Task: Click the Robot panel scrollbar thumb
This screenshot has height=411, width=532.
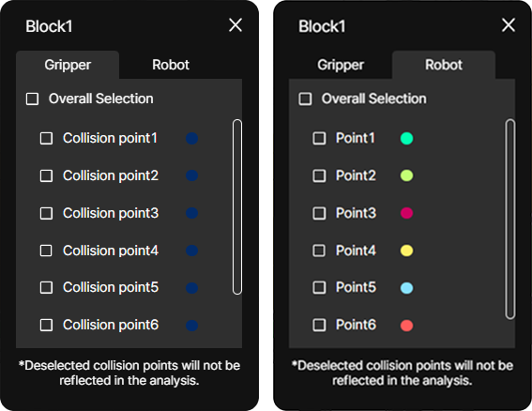Action: (x=509, y=220)
